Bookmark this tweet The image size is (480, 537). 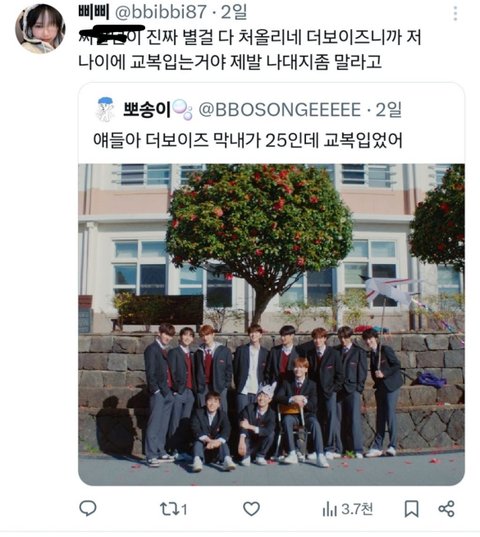point(411,509)
